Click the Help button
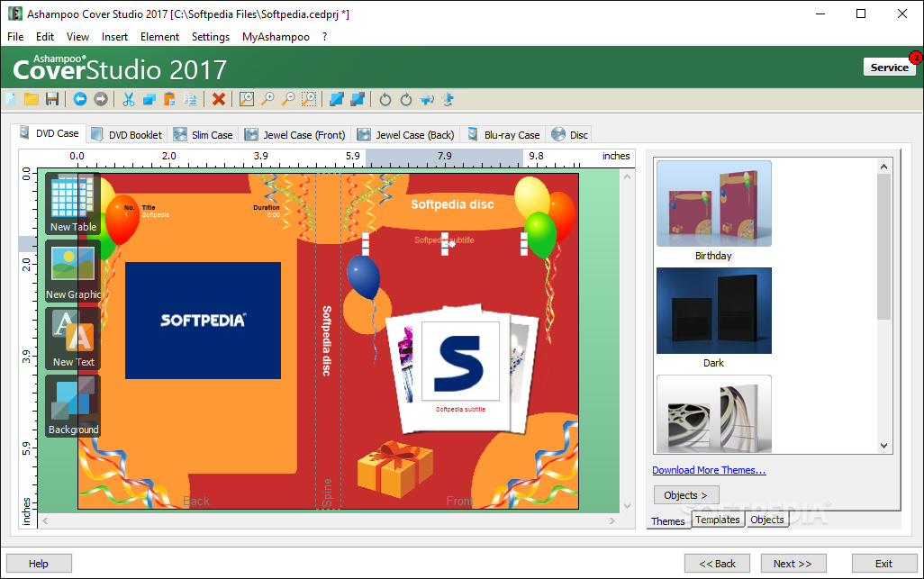The width and height of the screenshot is (924, 579). coord(39,564)
